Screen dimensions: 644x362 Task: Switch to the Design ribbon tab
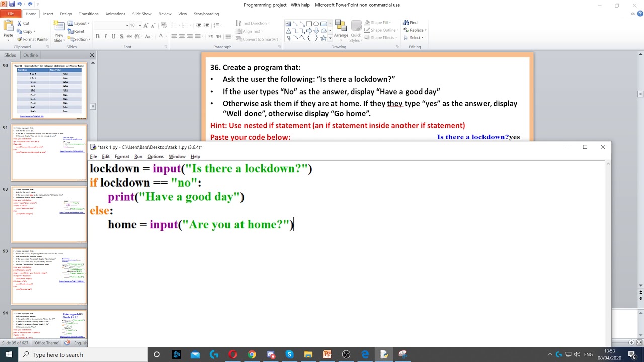pos(66,14)
